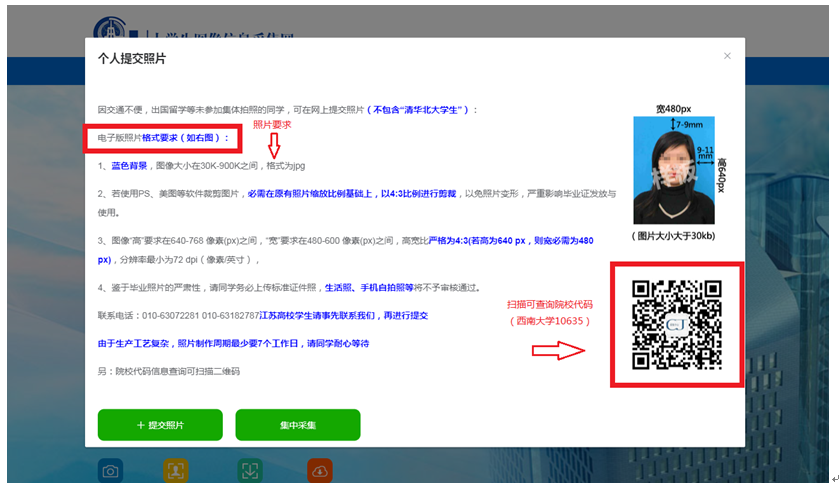Click the text 院校代码信息查询可扫描二维码

178,371
